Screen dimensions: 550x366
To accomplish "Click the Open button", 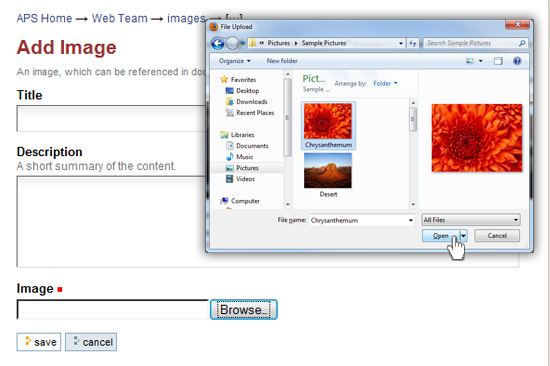I will click(x=441, y=236).
